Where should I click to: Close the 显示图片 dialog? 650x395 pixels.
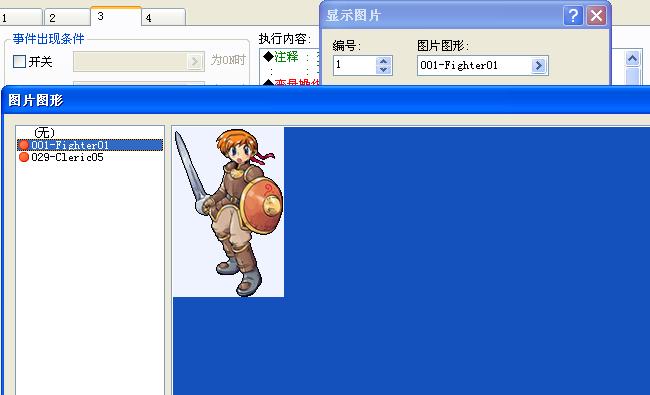coord(596,16)
